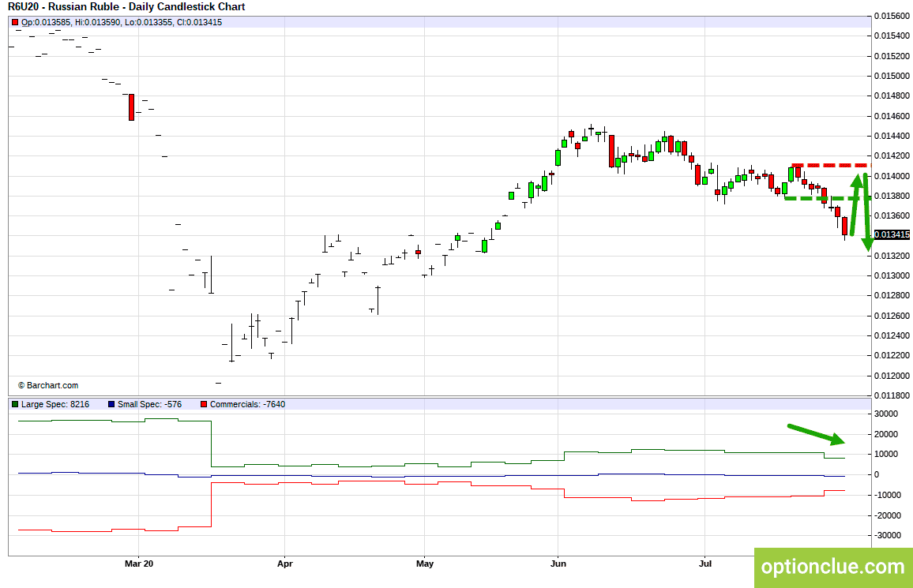
Task: Click the Apr date axis label
Action: pos(285,563)
